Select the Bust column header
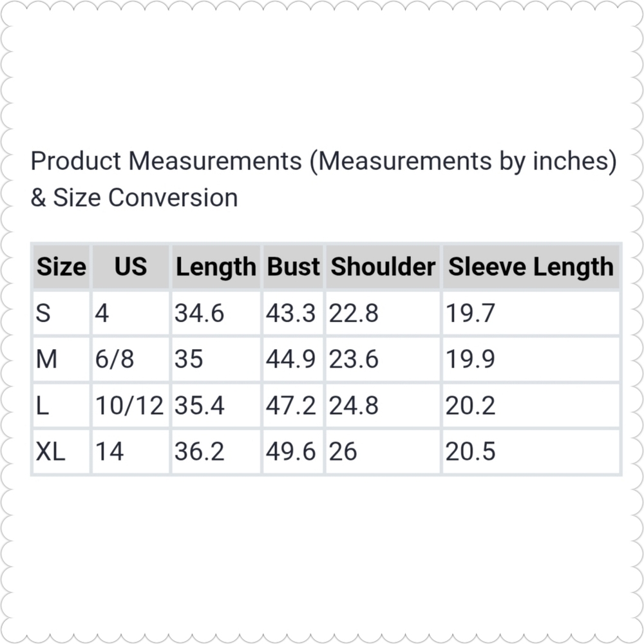Viewport: 644px width, 644px height. pos(293,267)
